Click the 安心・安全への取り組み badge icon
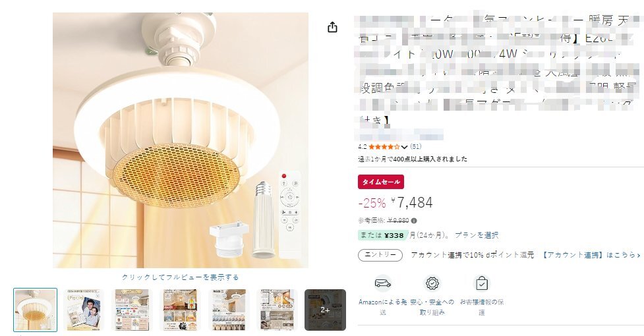Image resolution: width=644 pixels, height=336 pixels. coord(432,283)
